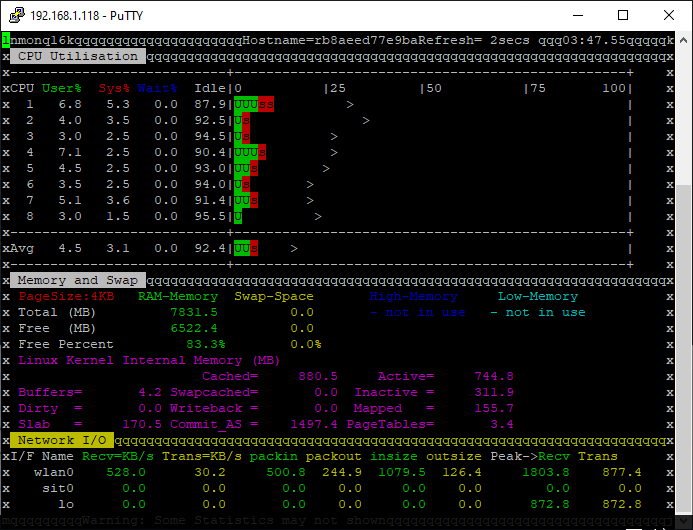Viewport: 693px width, 530px height.
Task: Click the Cached value 880.5
Action: (x=318, y=376)
